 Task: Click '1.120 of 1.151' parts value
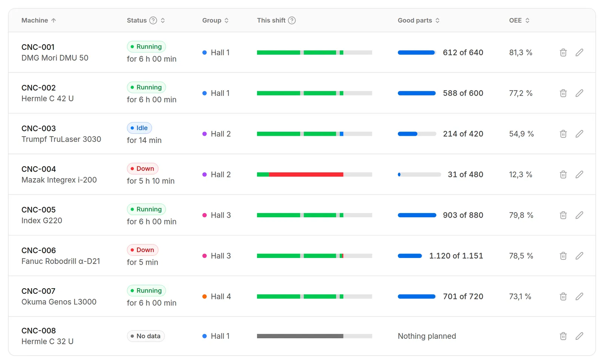[x=456, y=256]
